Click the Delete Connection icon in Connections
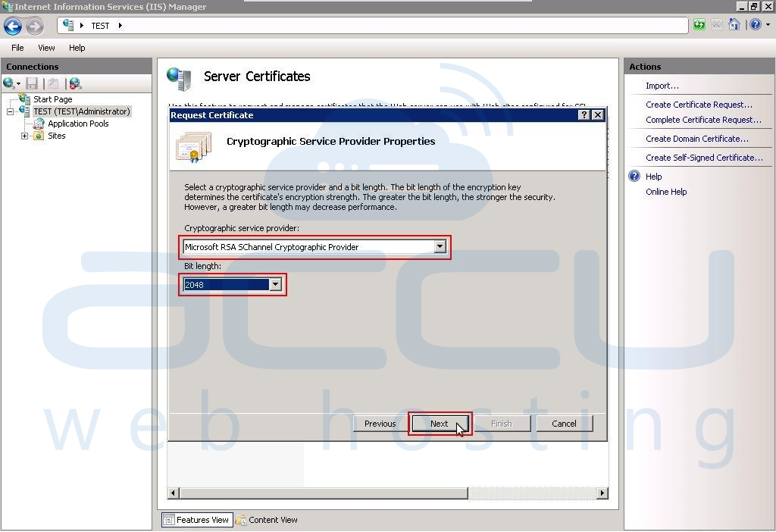Image resolution: width=776 pixels, height=532 pixels. click(x=75, y=83)
